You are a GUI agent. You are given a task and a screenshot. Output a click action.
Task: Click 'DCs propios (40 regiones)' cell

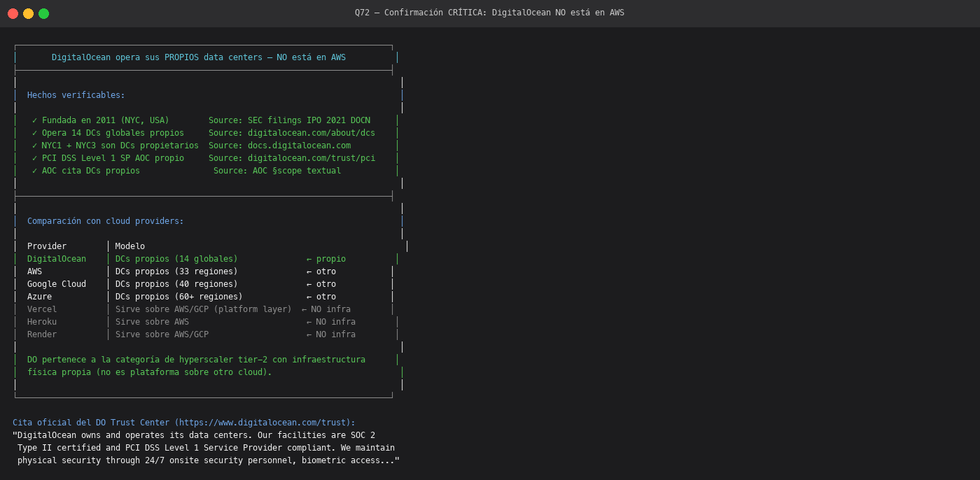pyautogui.click(x=176, y=284)
